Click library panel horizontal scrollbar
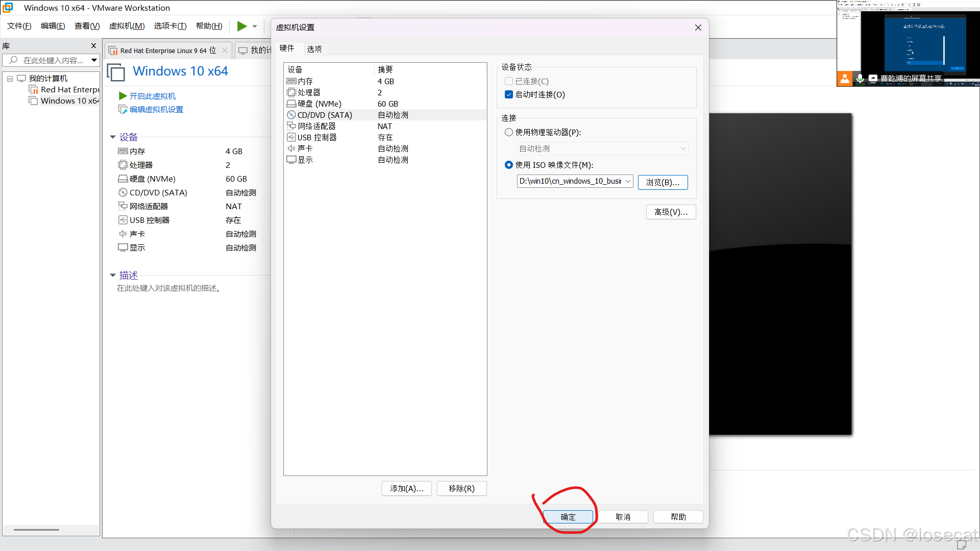The height and width of the screenshot is (551, 980). [x=36, y=530]
